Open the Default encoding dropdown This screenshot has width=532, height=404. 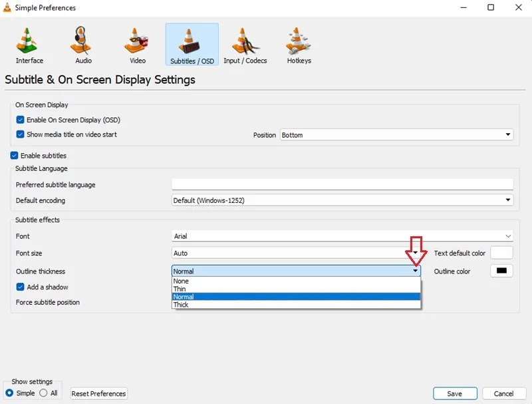tap(342, 200)
